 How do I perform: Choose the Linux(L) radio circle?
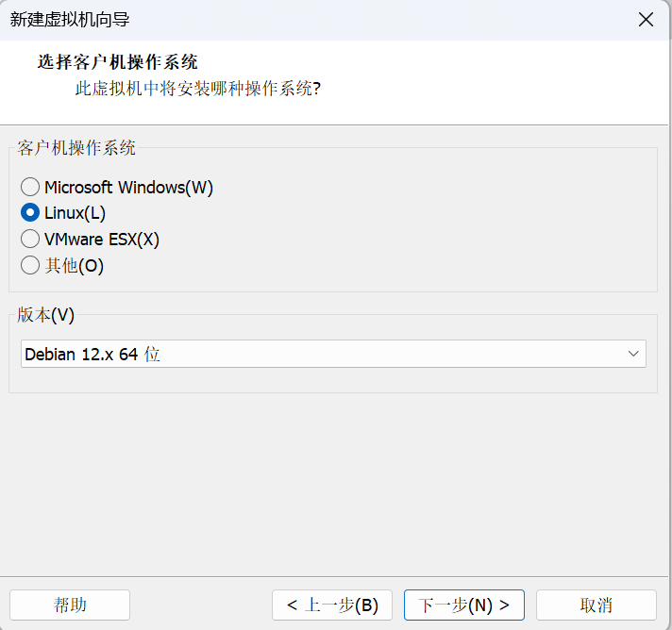pos(30,213)
